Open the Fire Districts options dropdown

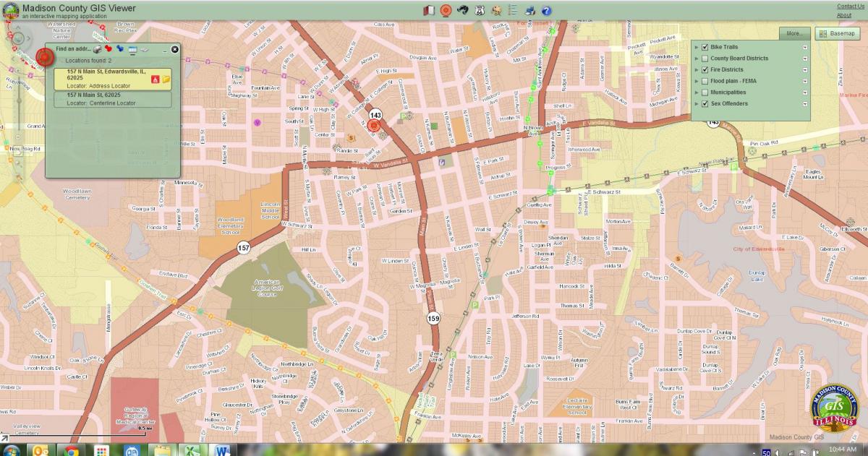coord(805,70)
